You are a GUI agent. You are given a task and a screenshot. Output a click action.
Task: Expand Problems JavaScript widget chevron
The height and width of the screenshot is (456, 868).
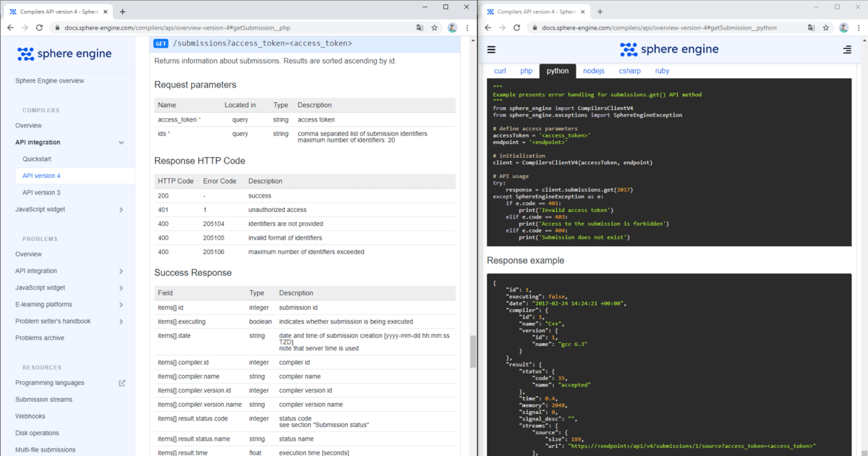122,288
